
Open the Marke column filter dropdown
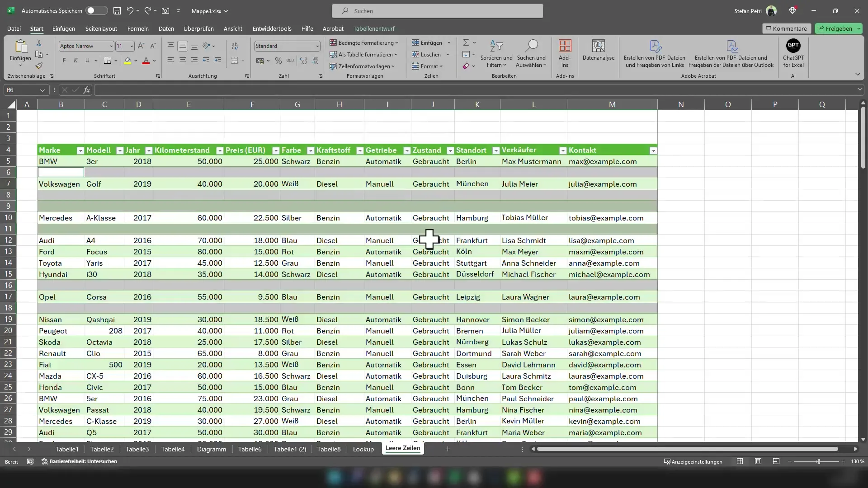point(80,150)
